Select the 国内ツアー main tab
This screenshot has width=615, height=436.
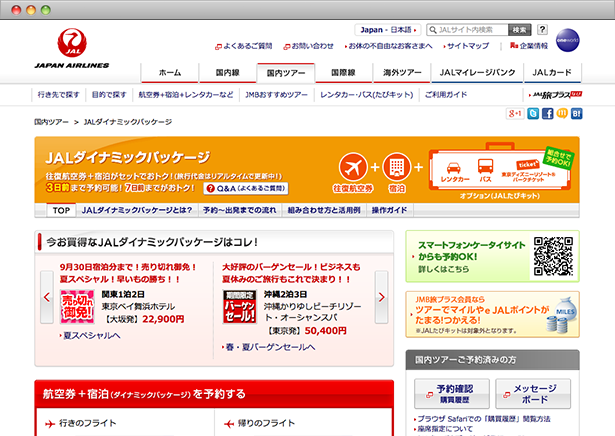tap(286, 73)
